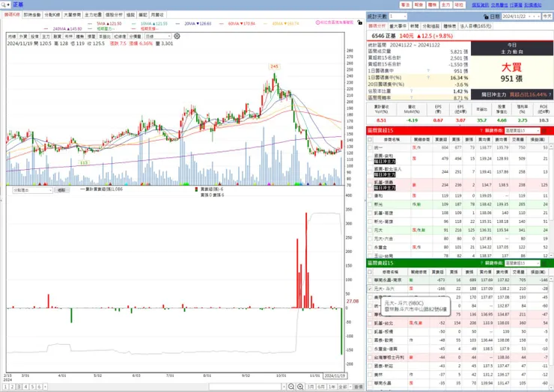Select the 融資 chart overlay button
Viewport: 554px width, 392px height.
click(x=57, y=37)
